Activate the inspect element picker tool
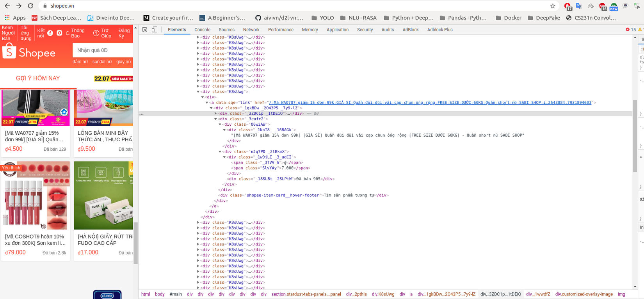Image resolution: width=644 pixels, height=299 pixels. [x=145, y=30]
